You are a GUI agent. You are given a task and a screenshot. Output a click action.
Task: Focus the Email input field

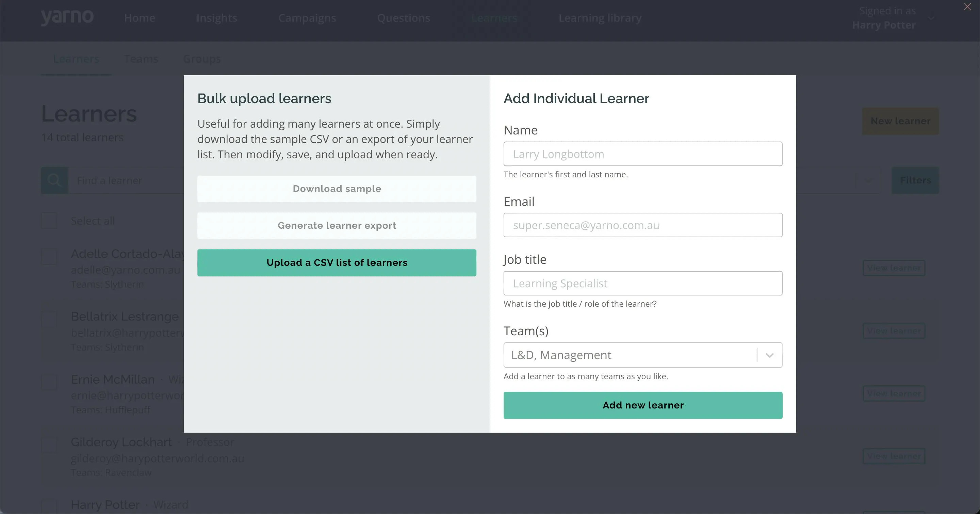point(642,225)
